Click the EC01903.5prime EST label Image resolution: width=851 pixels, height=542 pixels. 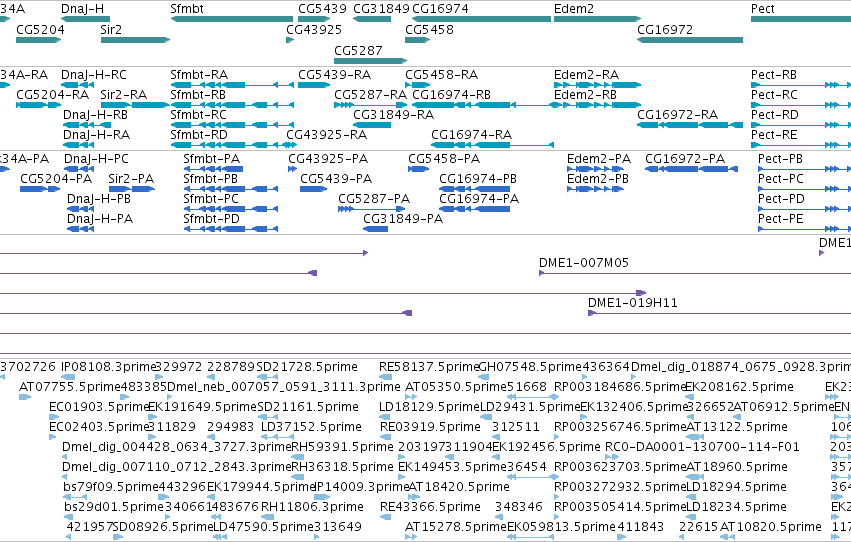(99, 407)
